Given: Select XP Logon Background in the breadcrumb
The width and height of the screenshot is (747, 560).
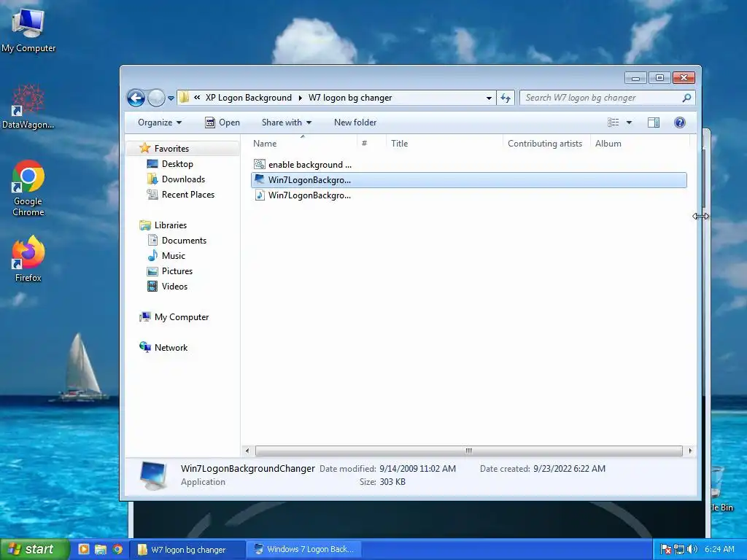Looking at the screenshot, I should click(x=248, y=98).
